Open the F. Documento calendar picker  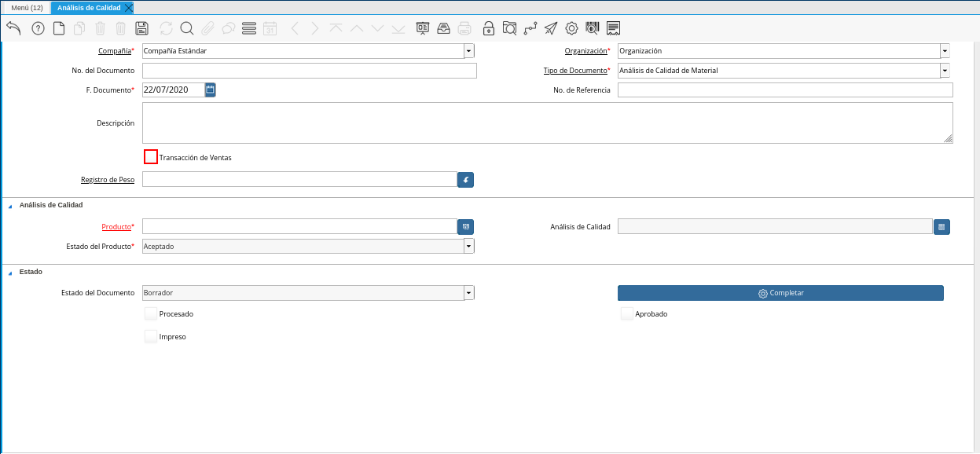pyautogui.click(x=210, y=90)
